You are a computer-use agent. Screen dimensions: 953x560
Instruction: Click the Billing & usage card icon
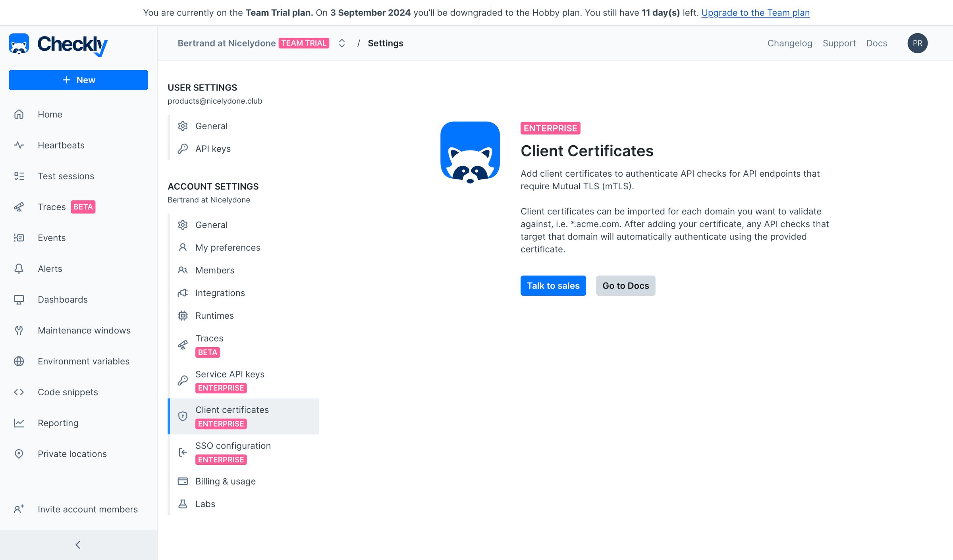183,481
